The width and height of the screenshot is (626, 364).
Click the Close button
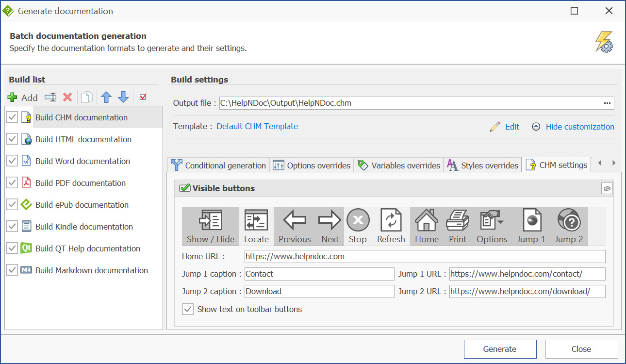pos(581,349)
